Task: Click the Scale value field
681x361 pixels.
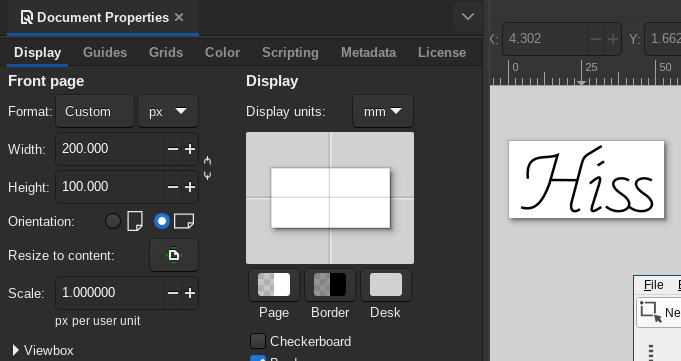Action: 110,292
